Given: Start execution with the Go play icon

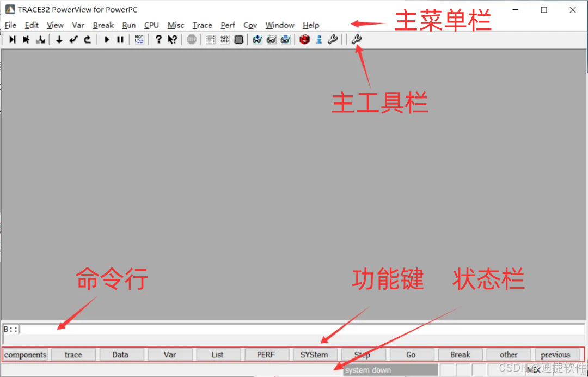Looking at the screenshot, I should pos(107,39).
